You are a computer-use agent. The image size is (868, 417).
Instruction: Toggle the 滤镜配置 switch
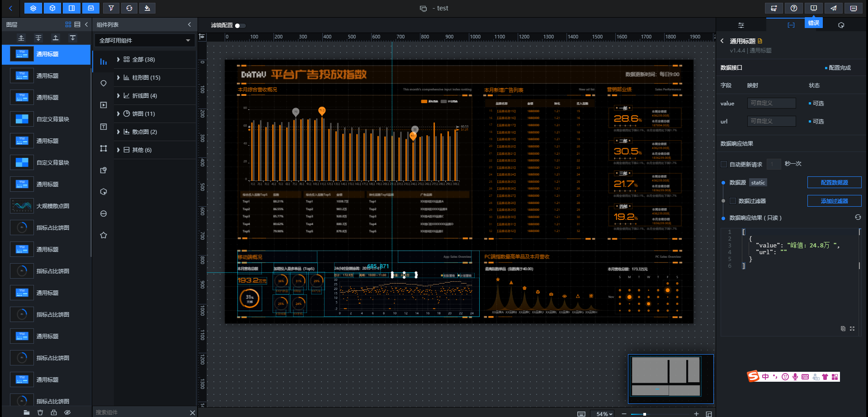click(240, 26)
